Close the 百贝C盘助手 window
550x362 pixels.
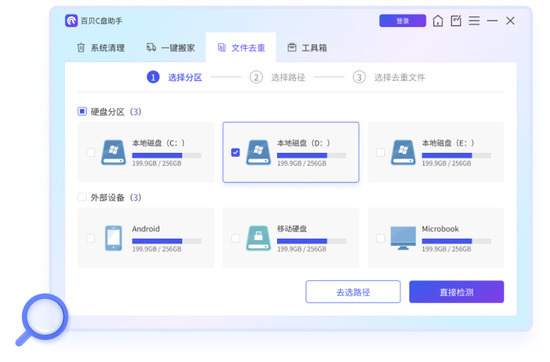pyautogui.click(x=510, y=21)
